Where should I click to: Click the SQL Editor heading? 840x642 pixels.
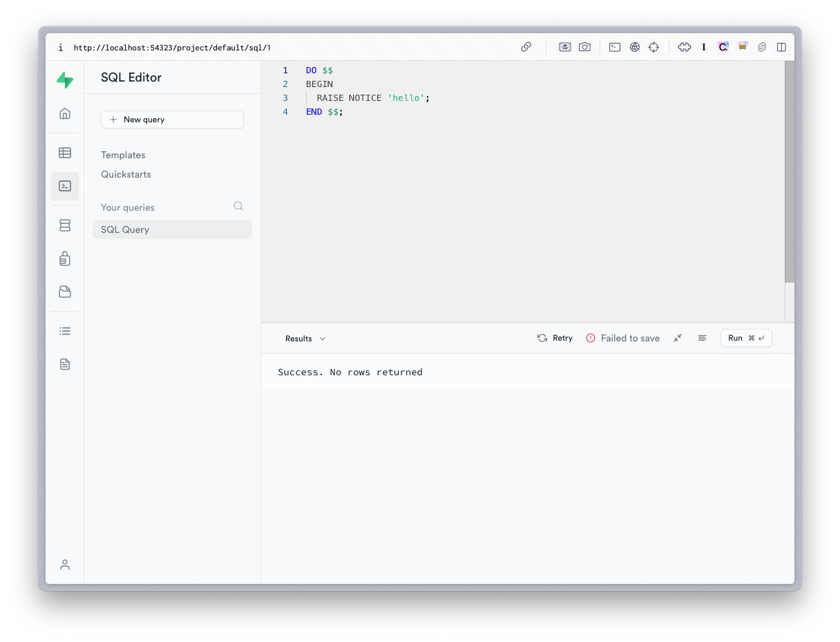tap(131, 77)
